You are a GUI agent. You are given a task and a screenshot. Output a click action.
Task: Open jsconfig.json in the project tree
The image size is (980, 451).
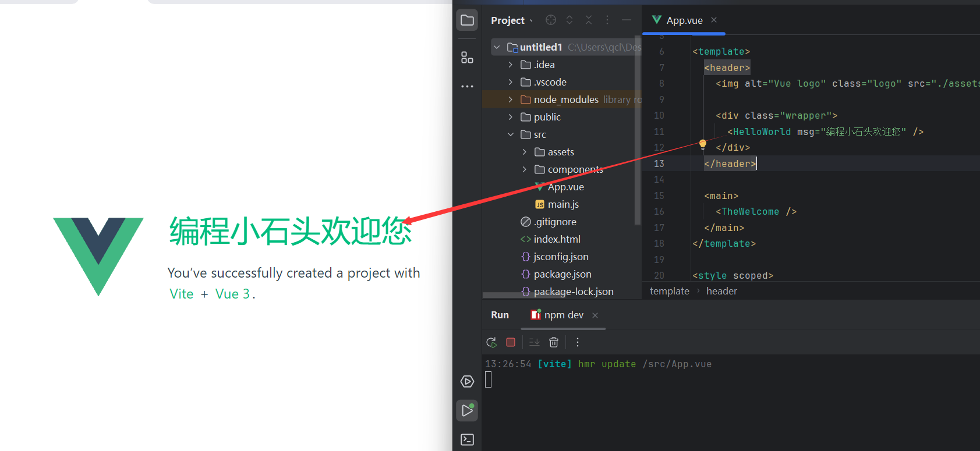[x=554, y=257]
